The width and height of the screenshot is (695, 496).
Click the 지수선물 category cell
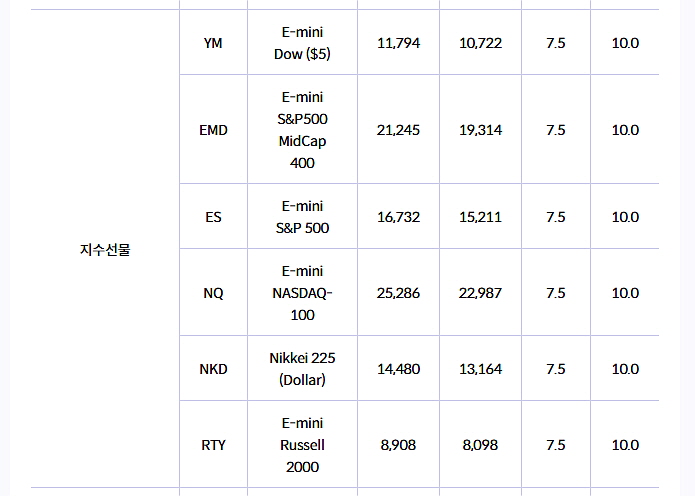coord(105,250)
